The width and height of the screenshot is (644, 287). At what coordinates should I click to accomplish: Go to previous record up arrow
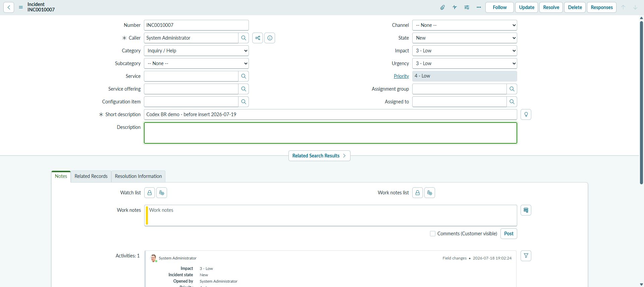(623, 7)
